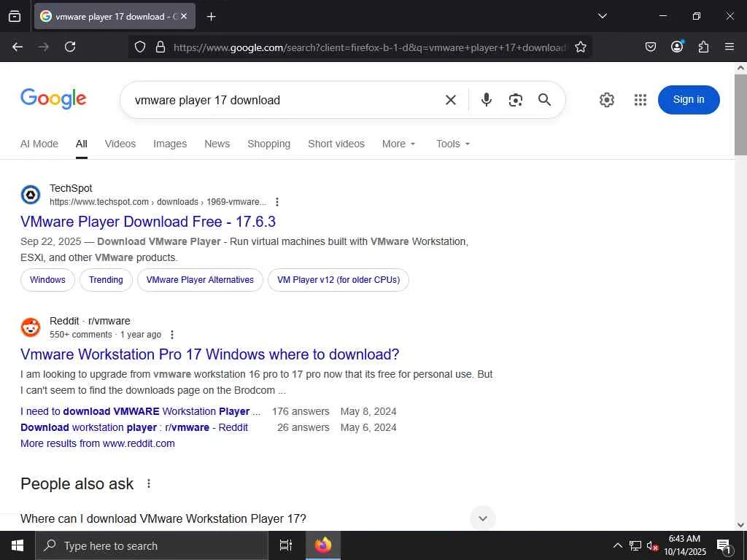Open Reddit result options three-dot menu
This screenshot has width=747, height=560.
[x=172, y=335]
